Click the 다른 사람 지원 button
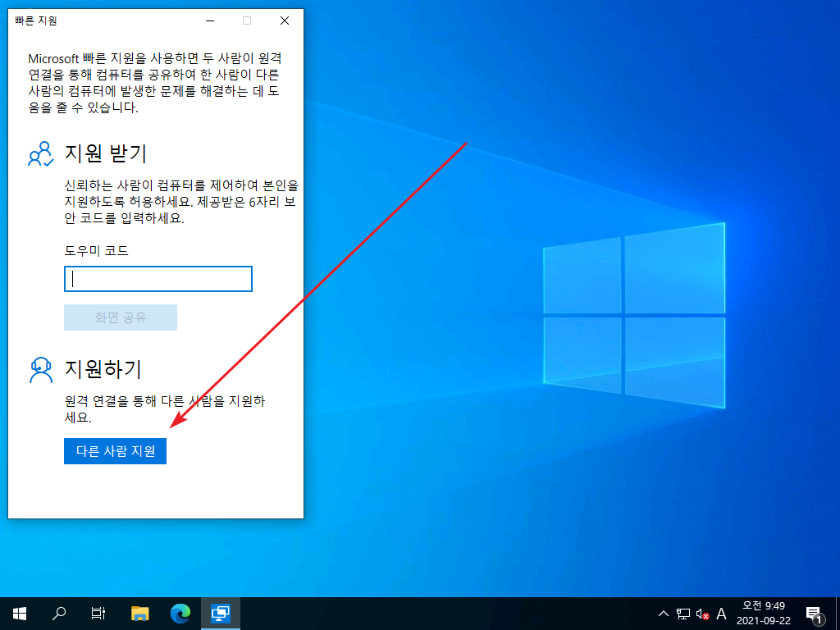The image size is (840, 630). (x=115, y=451)
